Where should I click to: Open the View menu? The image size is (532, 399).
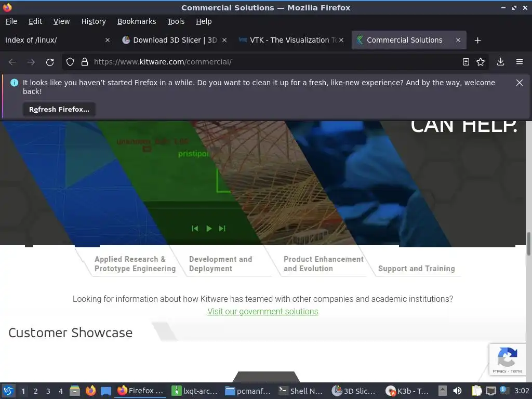61,21
